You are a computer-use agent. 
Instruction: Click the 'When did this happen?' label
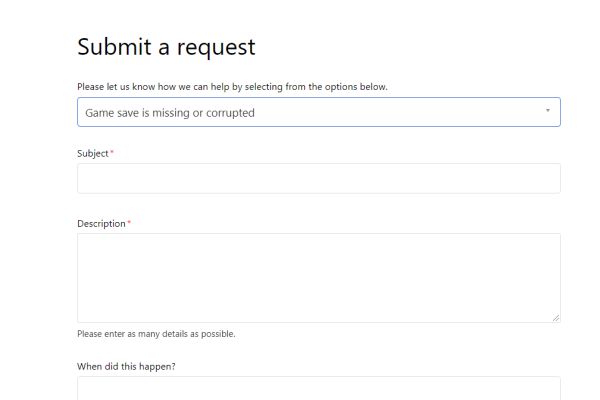126,366
